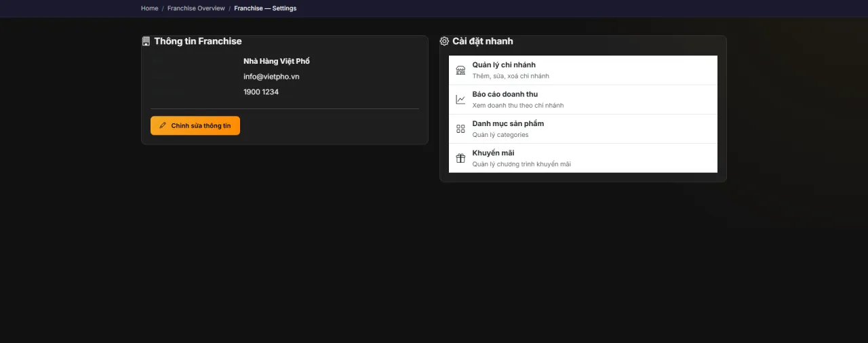Click the subtitle Thêm, sửa, xoá chi nhánh
The image size is (868, 343).
coord(511,76)
